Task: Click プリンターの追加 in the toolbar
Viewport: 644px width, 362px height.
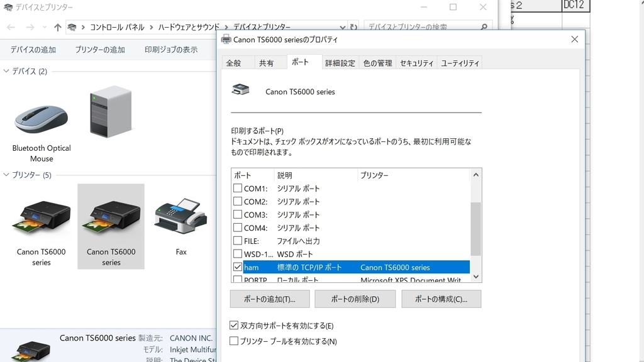Action: pyautogui.click(x=100, y=50)
